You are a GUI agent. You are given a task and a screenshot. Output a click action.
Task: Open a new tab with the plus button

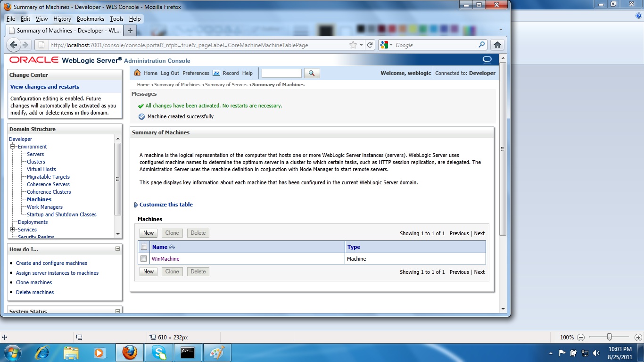[x=130, y=30]
